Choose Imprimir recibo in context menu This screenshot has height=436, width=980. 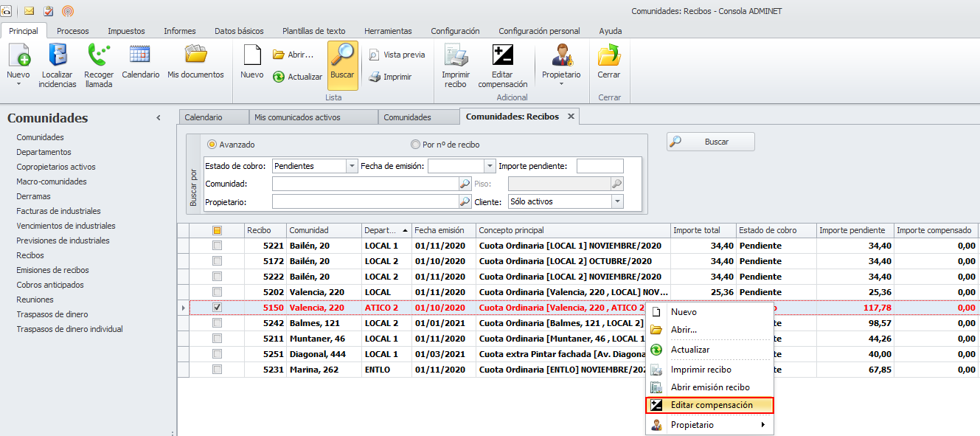tap(709, 370)
